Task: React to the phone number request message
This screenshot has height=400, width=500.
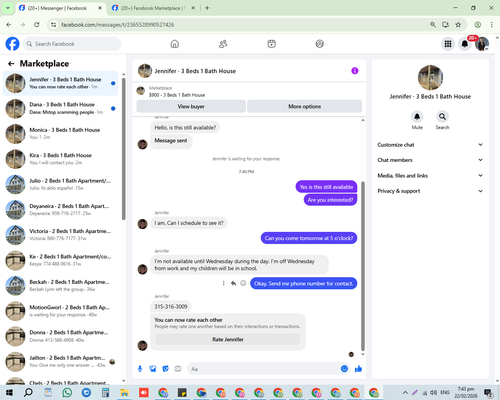Action: 243,283
